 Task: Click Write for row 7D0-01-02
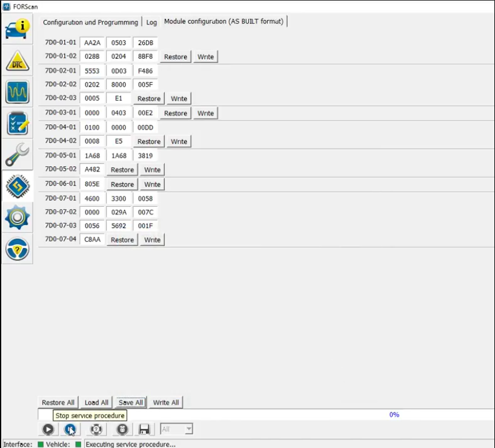point(205,57)
